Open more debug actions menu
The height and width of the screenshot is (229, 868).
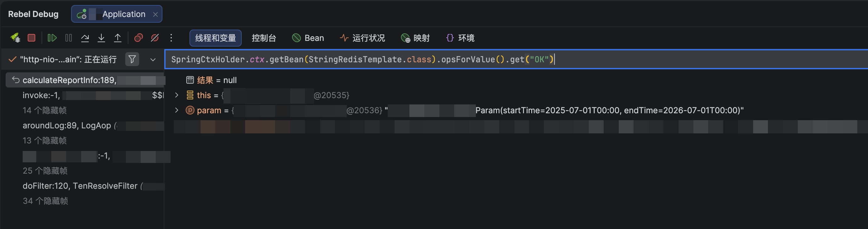pos(171,38)
